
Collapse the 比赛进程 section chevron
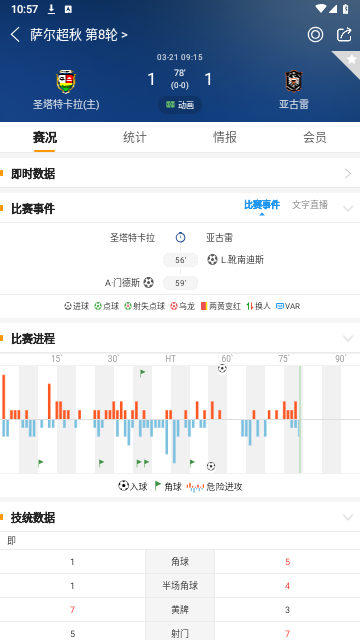[x=348, y=338]
